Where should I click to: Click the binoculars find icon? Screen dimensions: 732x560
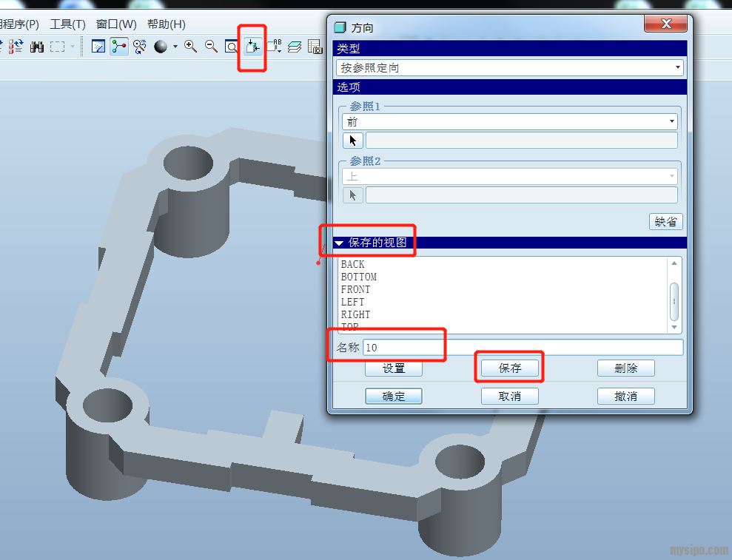(37, 47)
